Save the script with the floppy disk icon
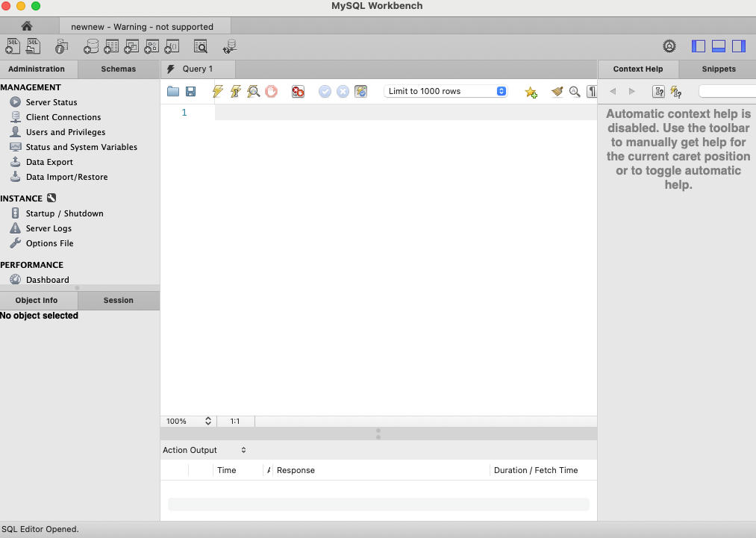The width and height of the screenshot is (756, 538). [191, 91]
